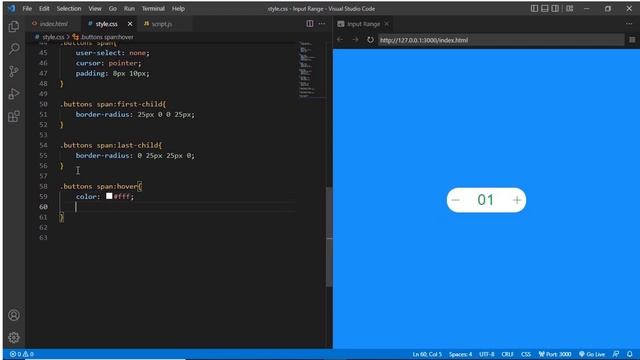Click .buttons span:hover breadcrumb item
This screenshot has width=640, height=360.
(103, 37)
